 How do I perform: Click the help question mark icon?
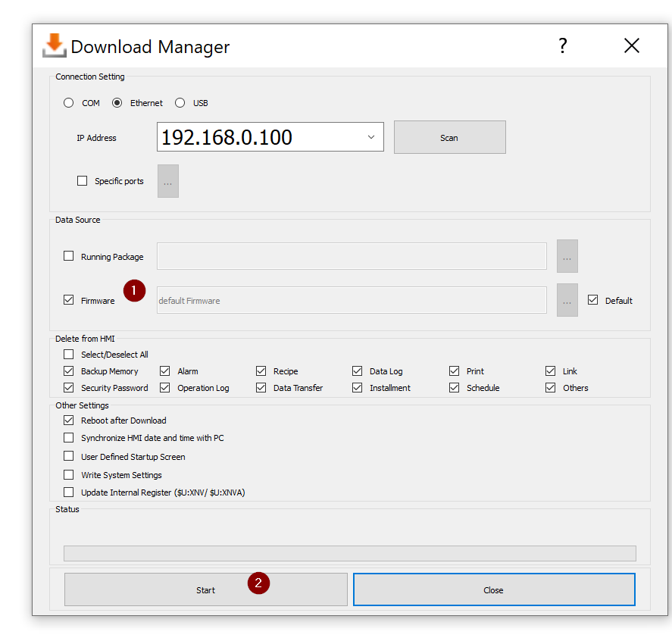[563, 46]
